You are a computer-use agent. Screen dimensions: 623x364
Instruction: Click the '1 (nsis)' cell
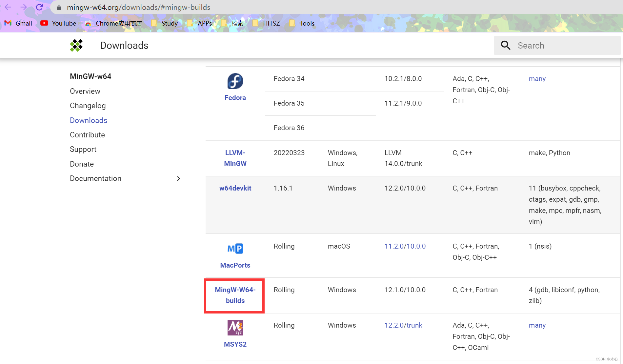(540, 246)
